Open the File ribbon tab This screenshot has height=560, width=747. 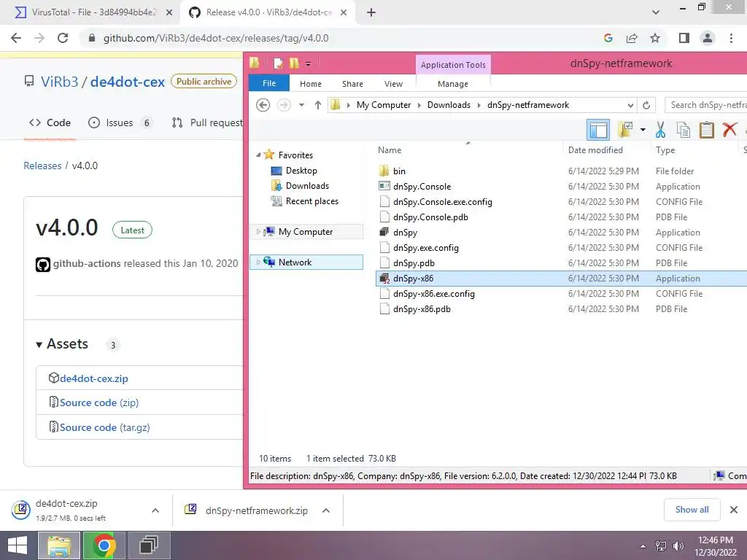click(269, 83)
